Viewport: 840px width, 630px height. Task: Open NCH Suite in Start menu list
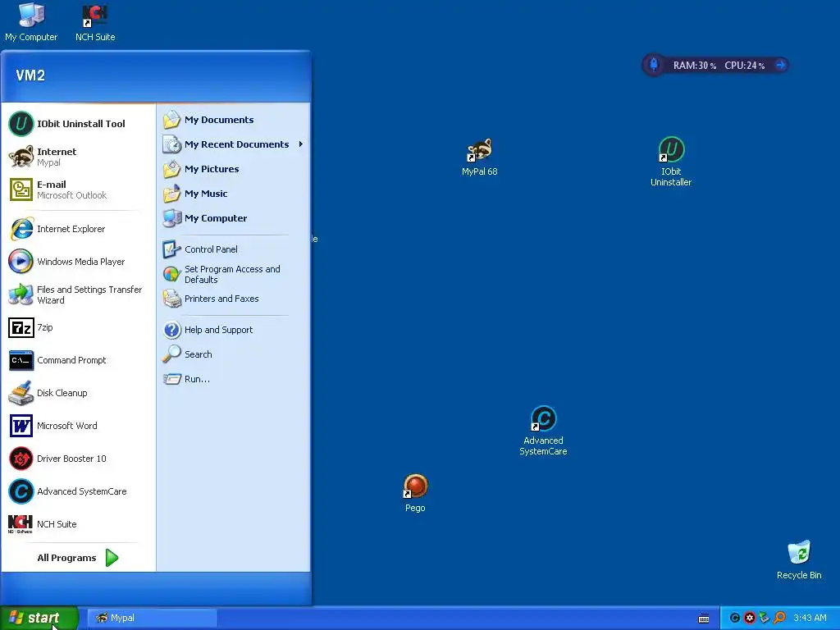pos(78,524)
